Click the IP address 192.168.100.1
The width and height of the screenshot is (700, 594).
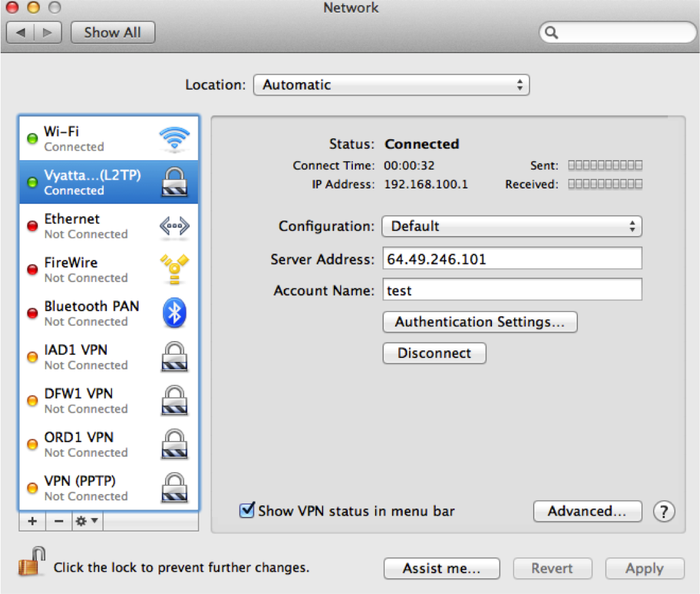(426, 185)
